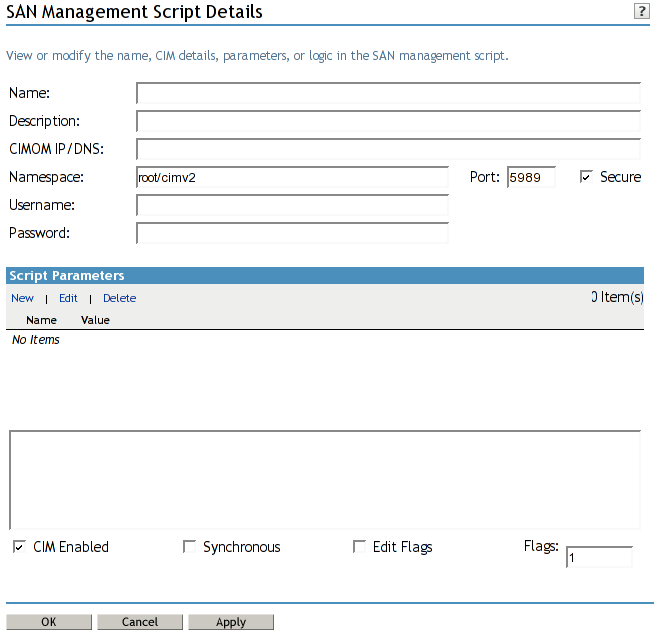The height and width of the screenshot is (635, 654).
Task: Focus the Description text field
Action: point(388,122)
